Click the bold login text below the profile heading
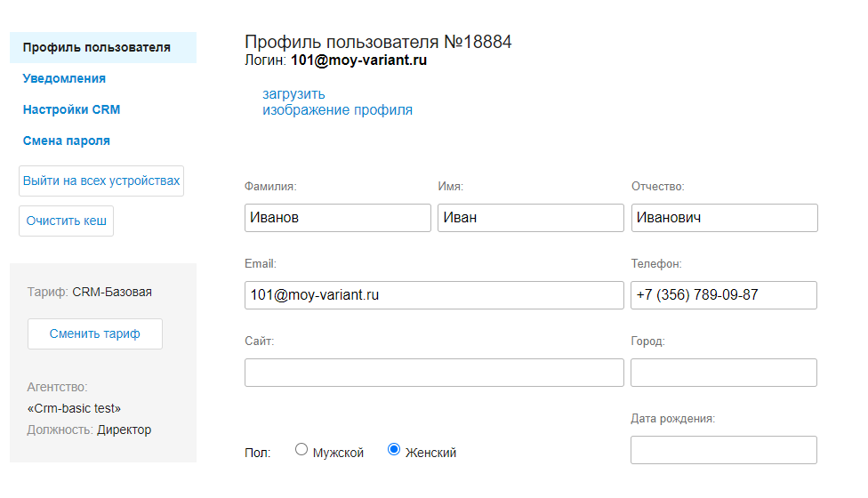 (358, 60)
